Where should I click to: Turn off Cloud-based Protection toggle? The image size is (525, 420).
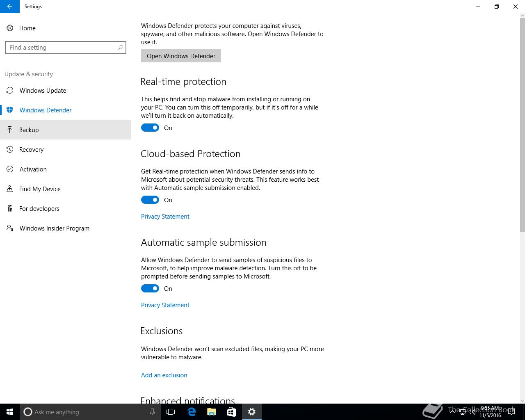point(150,200)
